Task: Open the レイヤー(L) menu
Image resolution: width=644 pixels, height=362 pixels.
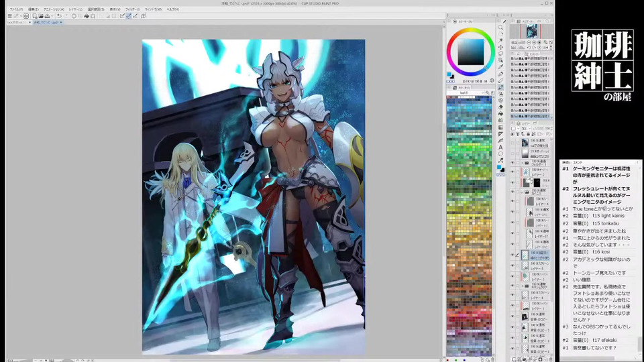Action: tap(76, 9)
